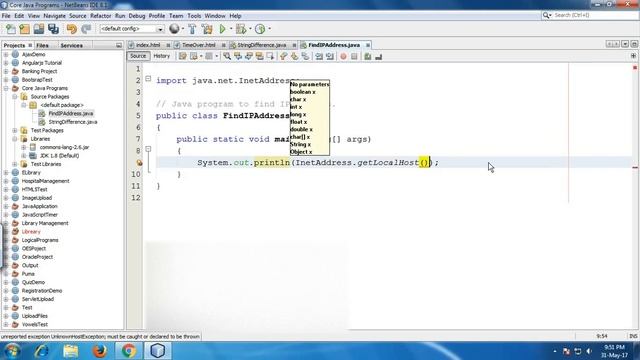This screenshot has width=640, height=360.
Task: Click the Build Project hammer icon
Action: (192, 29)
